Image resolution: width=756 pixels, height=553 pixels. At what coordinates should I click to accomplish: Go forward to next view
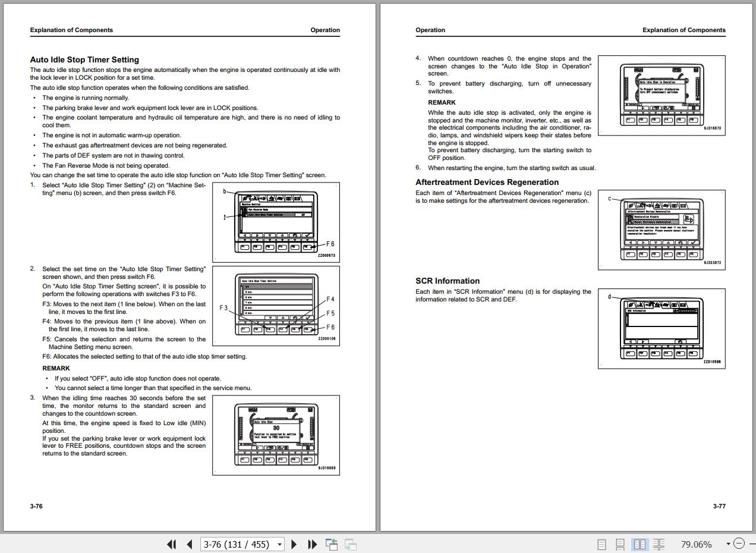[x=351, y=544]
